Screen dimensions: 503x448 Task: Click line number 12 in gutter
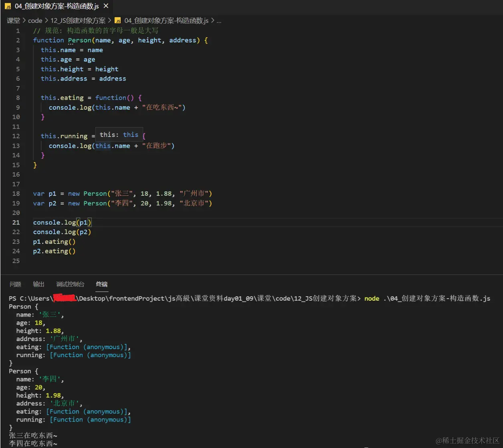coord(16,136)
